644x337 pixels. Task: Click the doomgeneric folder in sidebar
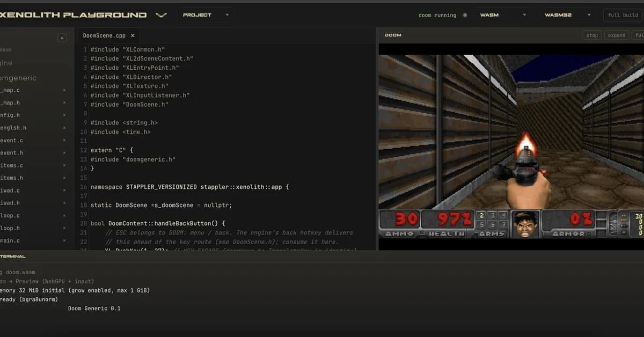pyautogui.click(x=18, y=78)
